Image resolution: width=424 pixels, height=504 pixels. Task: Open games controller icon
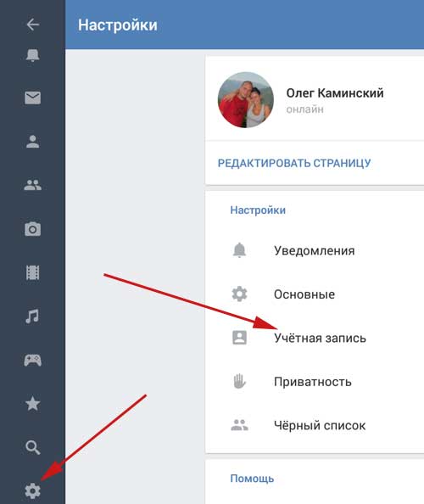[33, 361]
